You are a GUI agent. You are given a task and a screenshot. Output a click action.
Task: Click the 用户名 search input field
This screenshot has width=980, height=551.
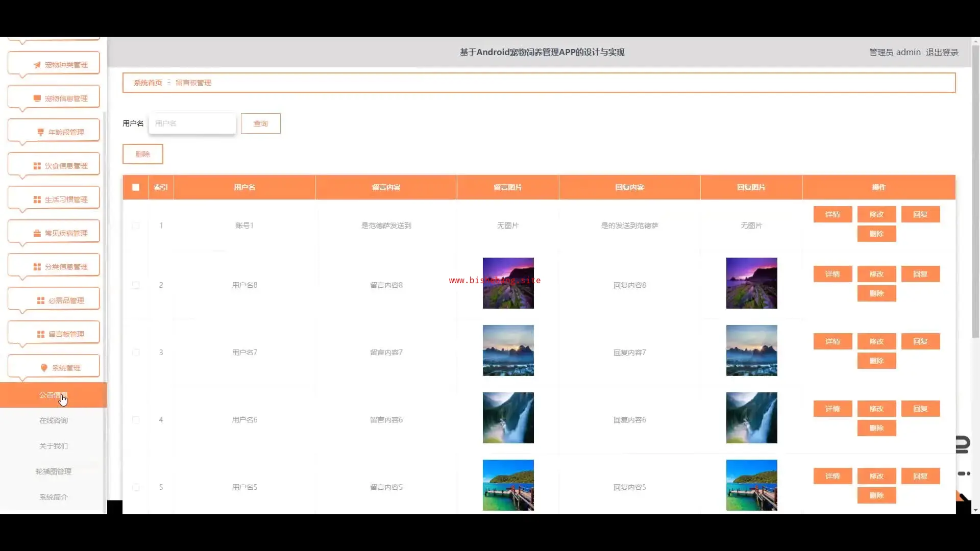[192, 123]
